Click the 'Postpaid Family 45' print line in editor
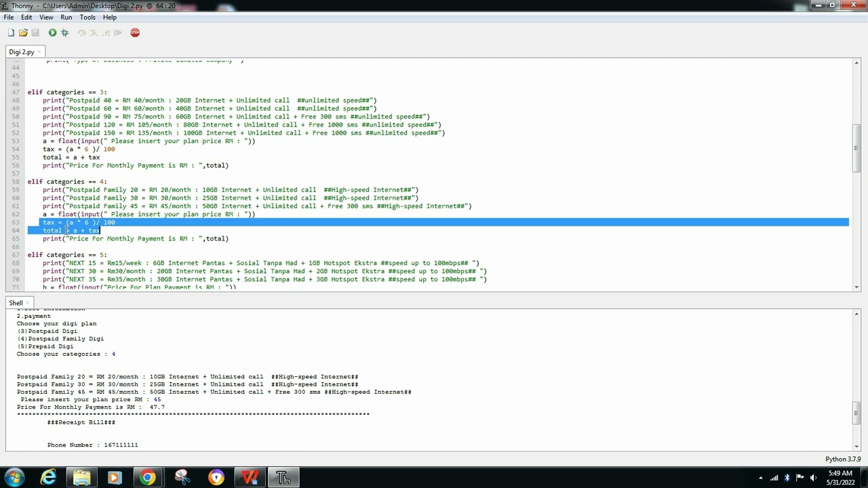The image size is (868, 488). (x=257, y=206)
